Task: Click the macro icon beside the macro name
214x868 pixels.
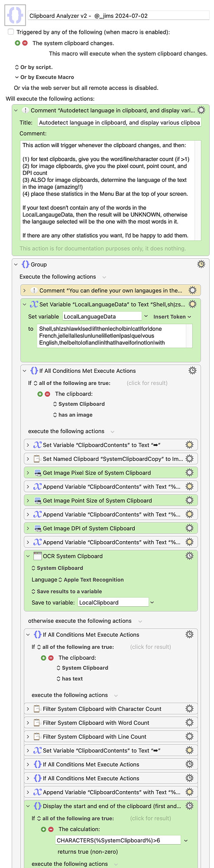Action: click(x=14, y=15)
